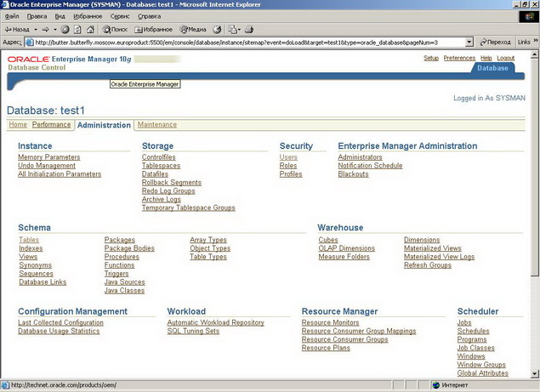Click the vertical scrollbar down arrow

[534, 374]
